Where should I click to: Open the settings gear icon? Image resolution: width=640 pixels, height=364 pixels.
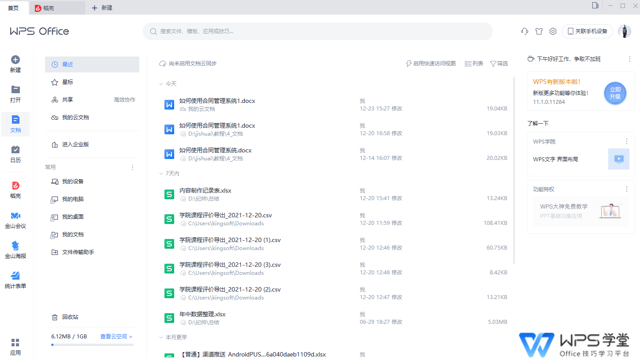553,31
